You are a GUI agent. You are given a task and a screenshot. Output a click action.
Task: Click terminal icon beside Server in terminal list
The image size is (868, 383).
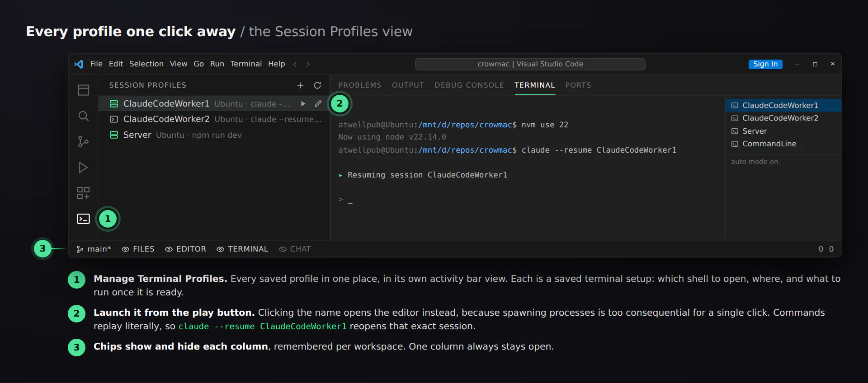coord(735,131)
